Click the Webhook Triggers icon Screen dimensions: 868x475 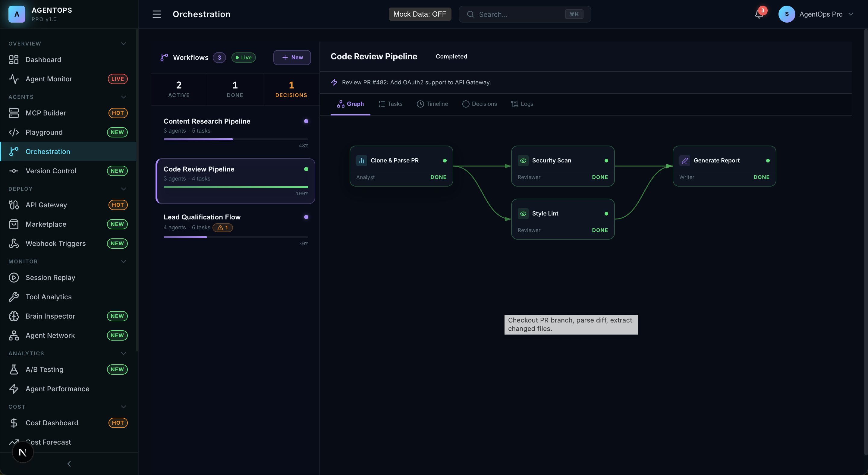click(14, 243)
